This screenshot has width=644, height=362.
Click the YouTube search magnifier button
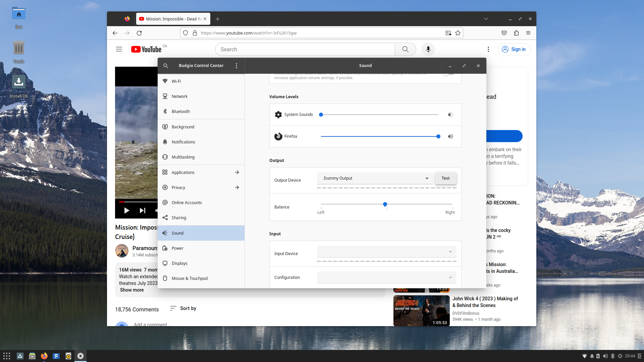(405, 49)
